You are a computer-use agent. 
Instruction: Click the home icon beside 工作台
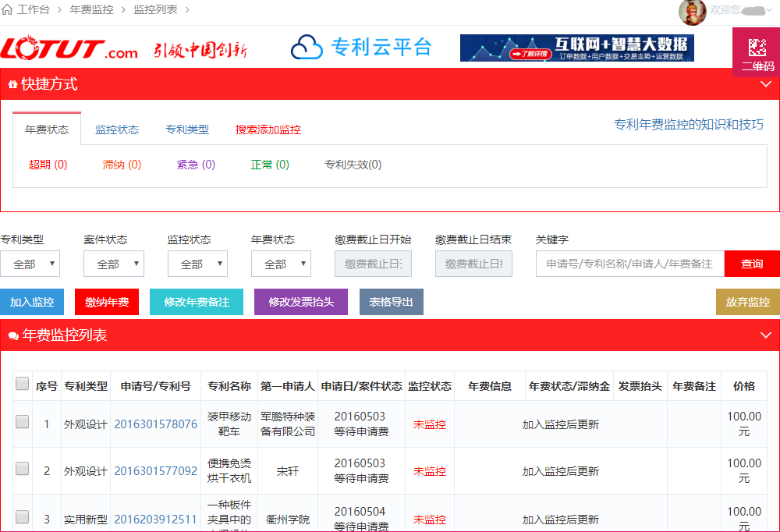(7, 9)
